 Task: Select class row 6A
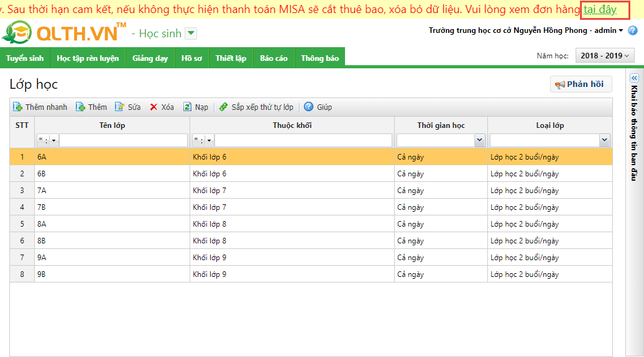[311, 156]
